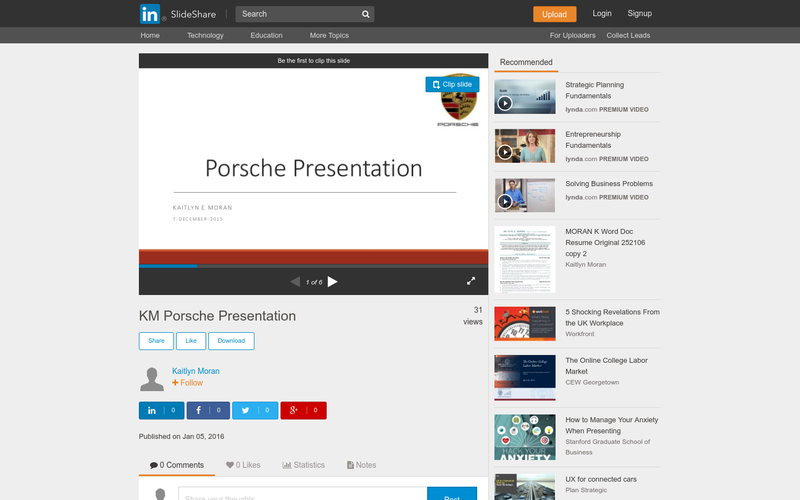Image resolution: width=800 pixels, height=500 pixels.
Task: Play the Strategic Planning Fundamentals video thumbnail
Action: point(524,96)
